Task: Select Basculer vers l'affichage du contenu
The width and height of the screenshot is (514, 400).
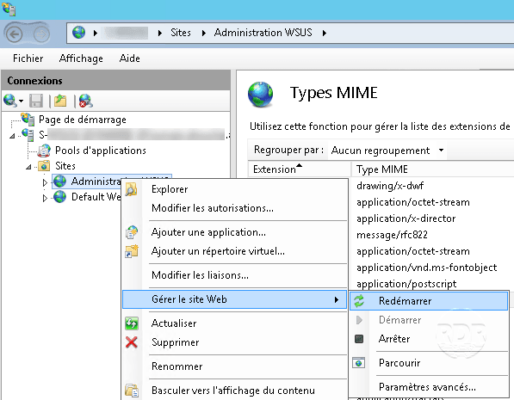Action: (235, 390)
